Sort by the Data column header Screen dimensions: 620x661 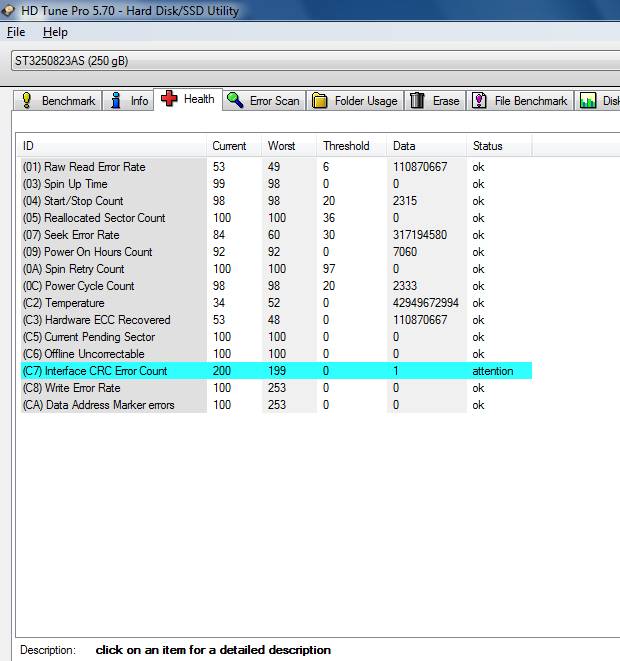pos(426,146)
